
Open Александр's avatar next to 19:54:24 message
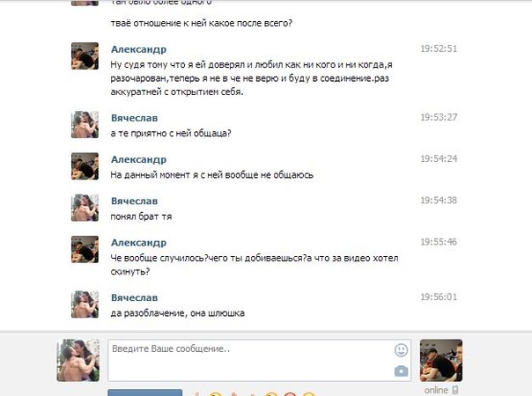point(85,166)
